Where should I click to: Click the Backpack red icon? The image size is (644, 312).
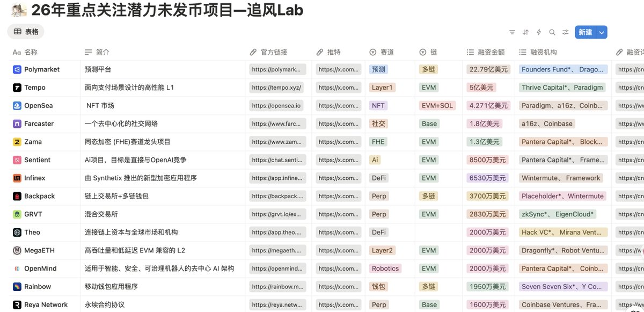tap(17, 196)
